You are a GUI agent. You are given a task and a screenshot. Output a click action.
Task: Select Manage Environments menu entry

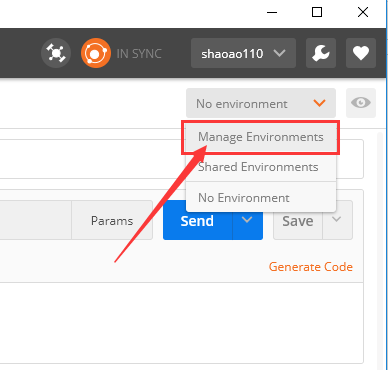[x=261, y=137]
